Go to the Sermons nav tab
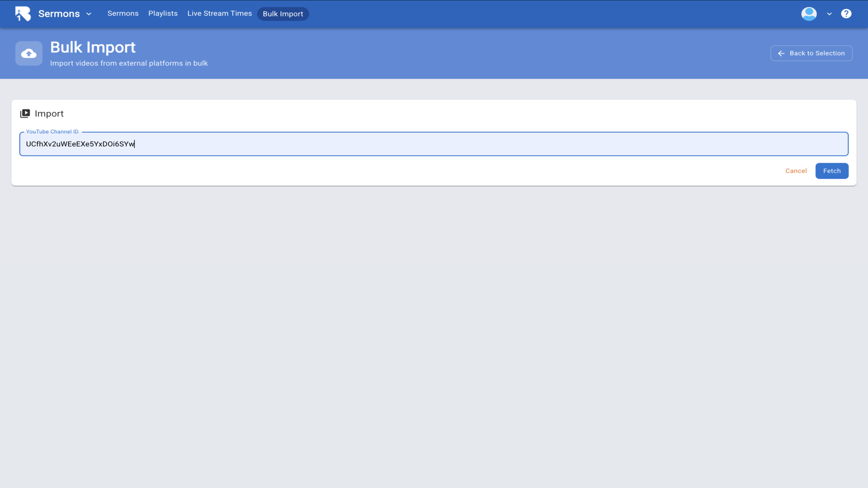 pyautogui.click(x=123, y=14)
